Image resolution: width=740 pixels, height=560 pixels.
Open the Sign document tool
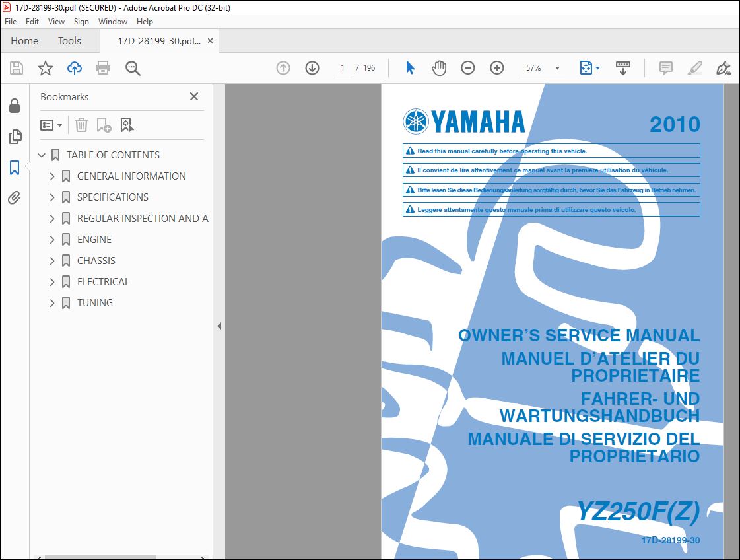pos(723,68)
